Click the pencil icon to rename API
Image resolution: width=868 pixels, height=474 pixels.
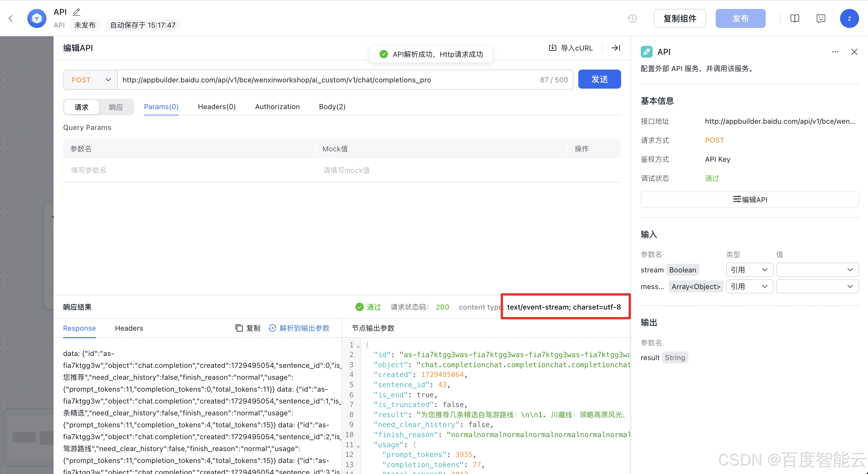(x=76, y=12)
